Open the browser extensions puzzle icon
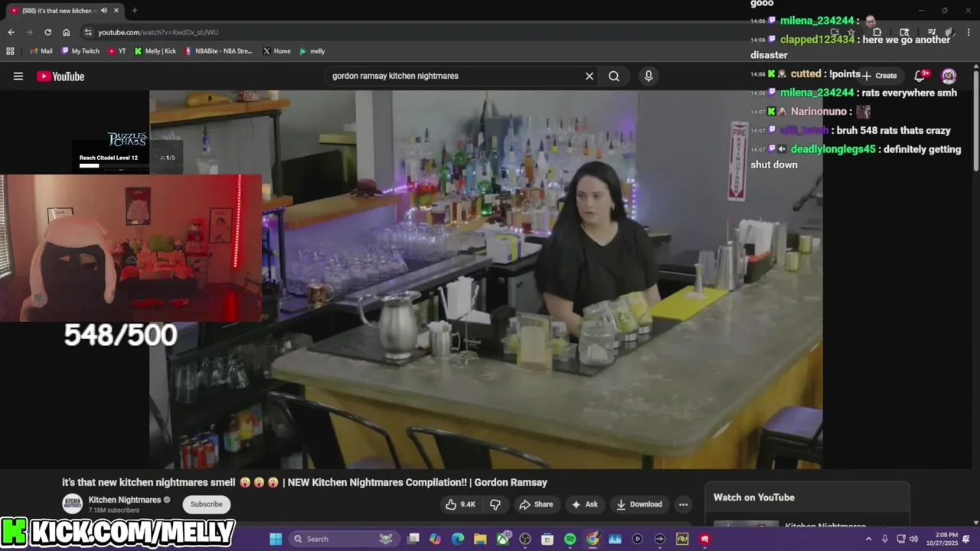 (877, 32)
